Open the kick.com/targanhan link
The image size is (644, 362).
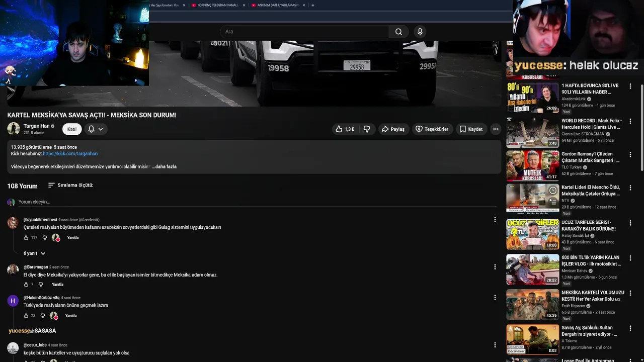(70, 153)
